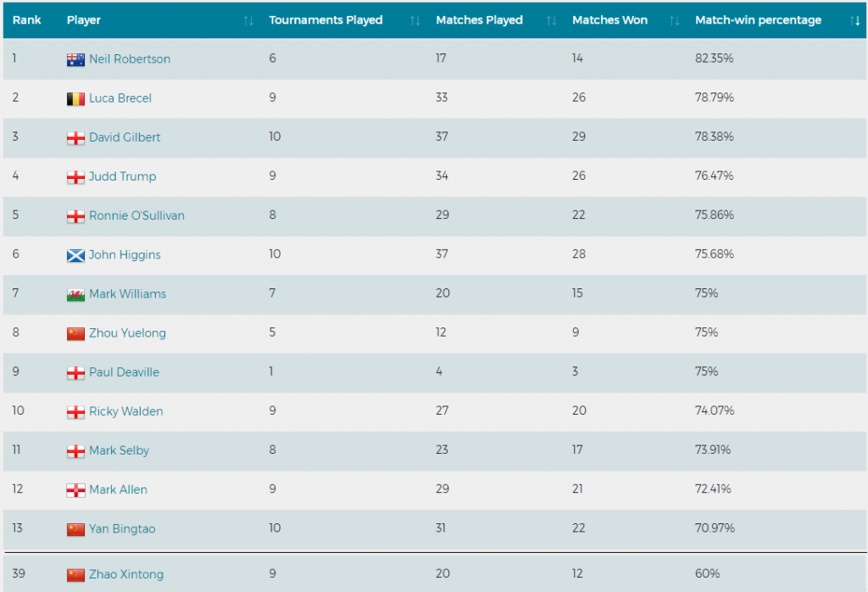Open Paul Deaville player link
The height and width of the screenshot is (592, 868).
point(124,372)
